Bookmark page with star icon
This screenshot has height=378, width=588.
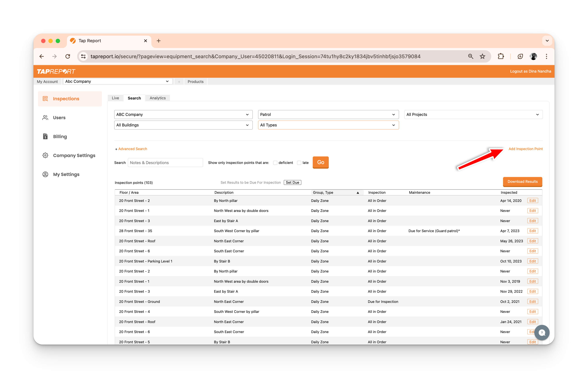pyautogui.click(x=482, y=56)
